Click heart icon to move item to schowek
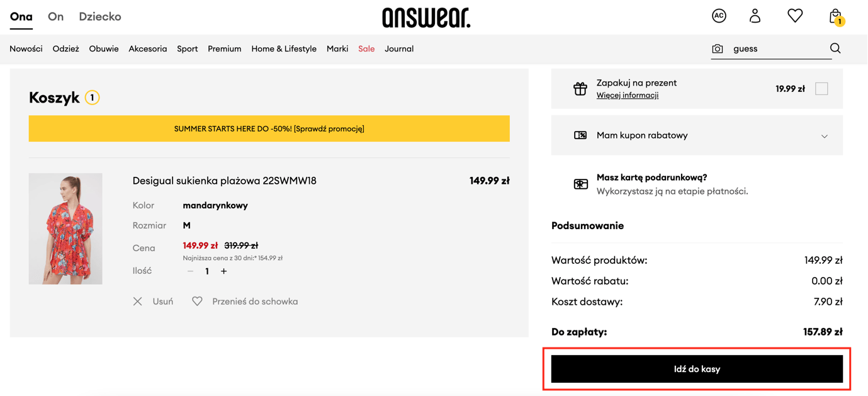Screen dimensions: 868x396 coord(197,302)
